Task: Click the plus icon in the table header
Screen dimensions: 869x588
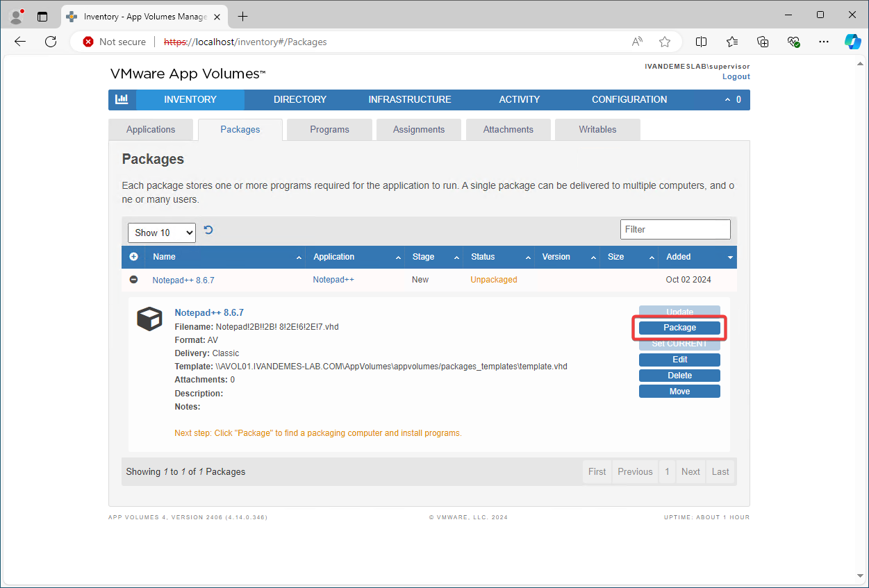Action: 133,257
